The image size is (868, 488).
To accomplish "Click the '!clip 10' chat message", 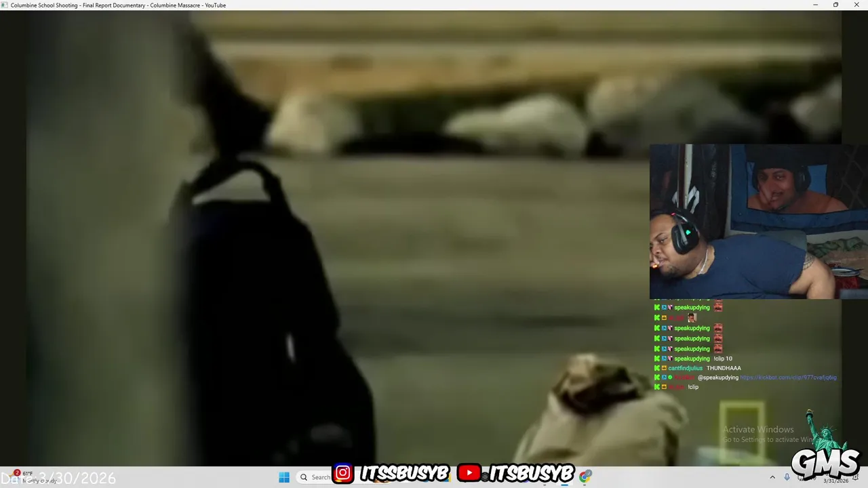I will [723, 359].
